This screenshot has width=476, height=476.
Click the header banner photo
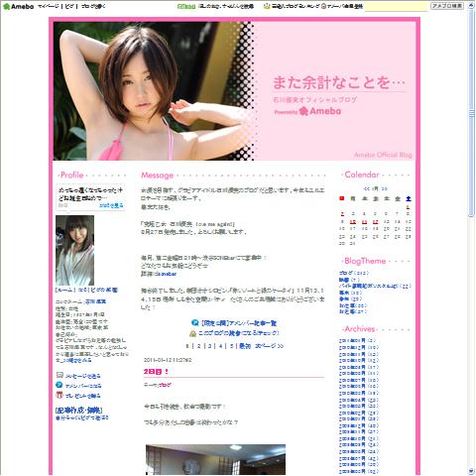[x=154, y=91]
